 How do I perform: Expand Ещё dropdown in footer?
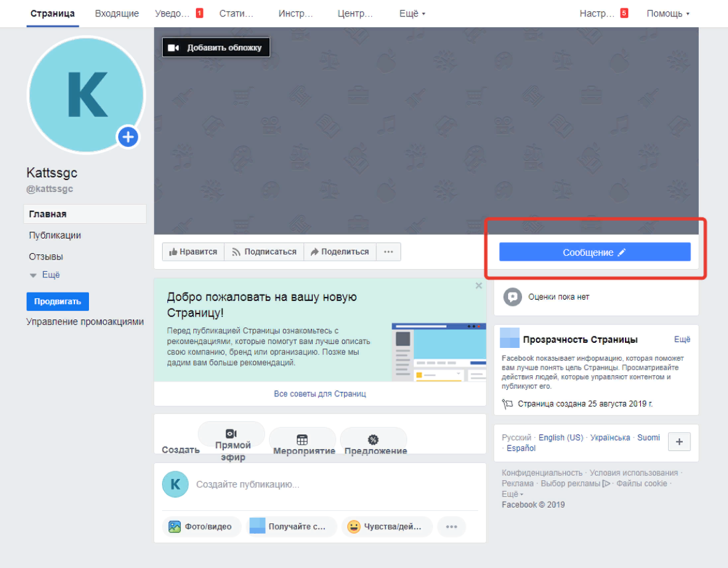coord(512,494)
